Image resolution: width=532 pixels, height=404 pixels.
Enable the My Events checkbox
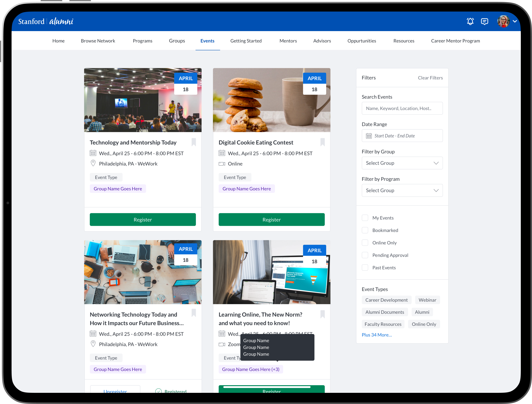click(365, 218)
